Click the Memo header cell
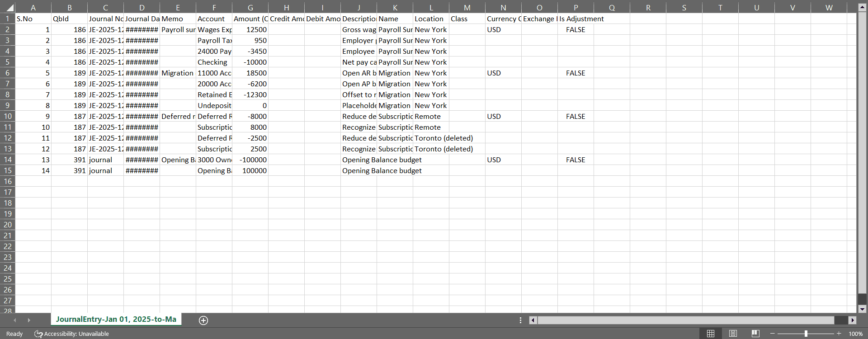Viewport: 868px width, 339px height. 178,19
